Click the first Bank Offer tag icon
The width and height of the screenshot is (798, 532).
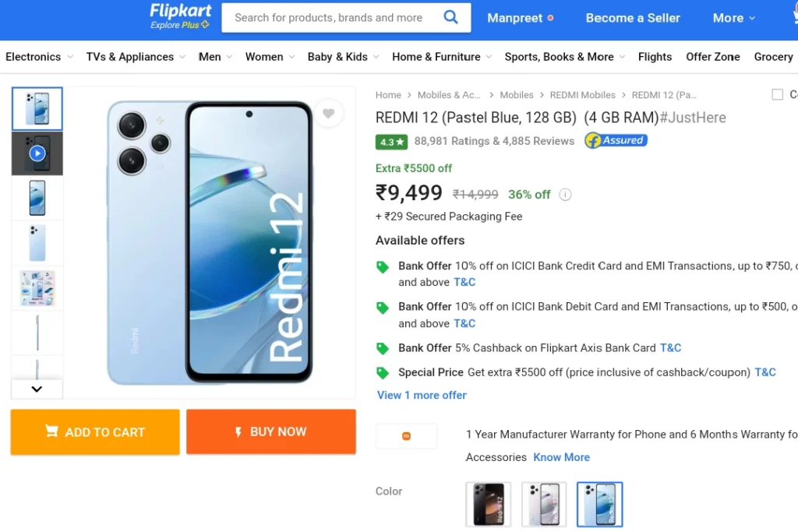[382, 267]
